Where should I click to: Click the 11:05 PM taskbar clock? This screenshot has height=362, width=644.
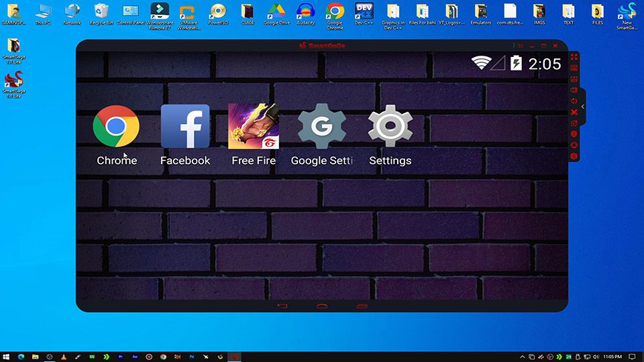(612, 357)
